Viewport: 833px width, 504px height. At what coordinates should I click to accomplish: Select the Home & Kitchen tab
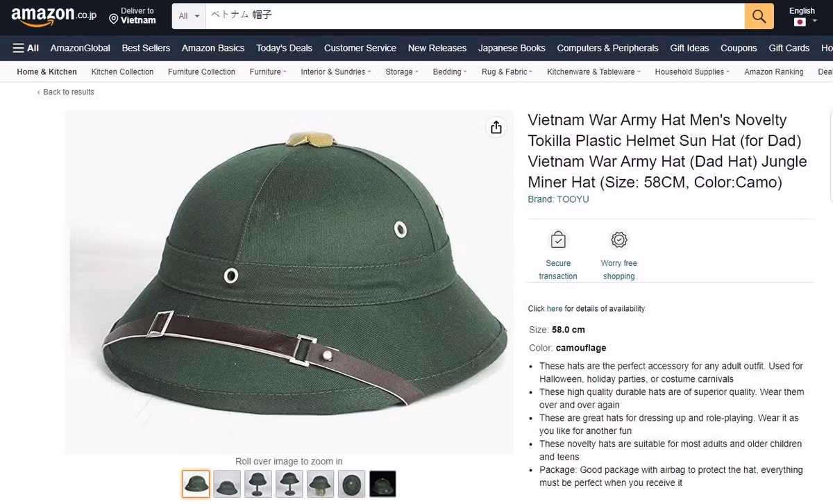pos(46,71)
